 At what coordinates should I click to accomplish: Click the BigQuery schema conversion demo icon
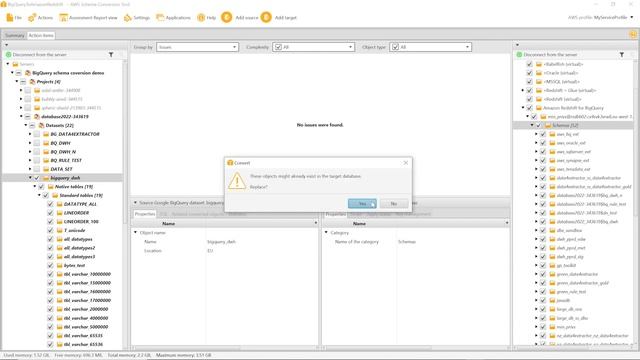[x=28, y=73]
